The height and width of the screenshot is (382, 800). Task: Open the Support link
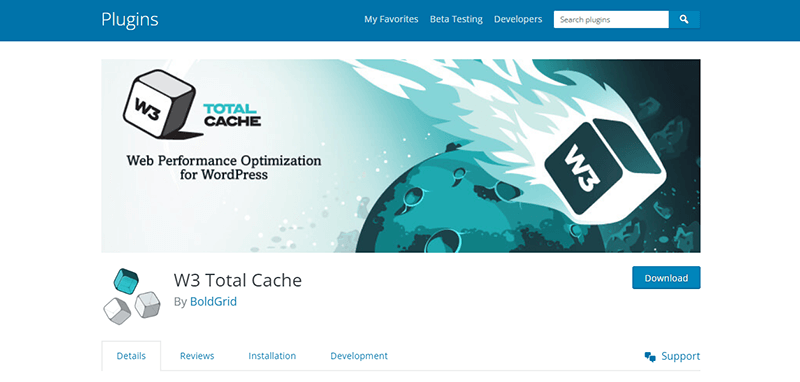click(681, 356)
